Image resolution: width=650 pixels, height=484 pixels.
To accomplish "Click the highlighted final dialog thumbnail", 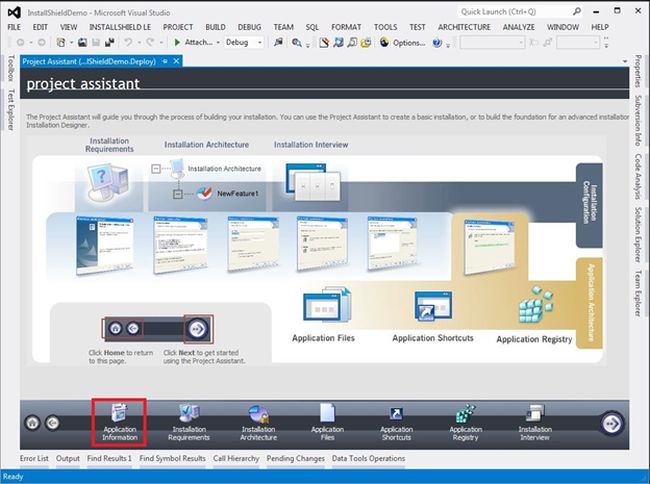I will coord(490,247).
